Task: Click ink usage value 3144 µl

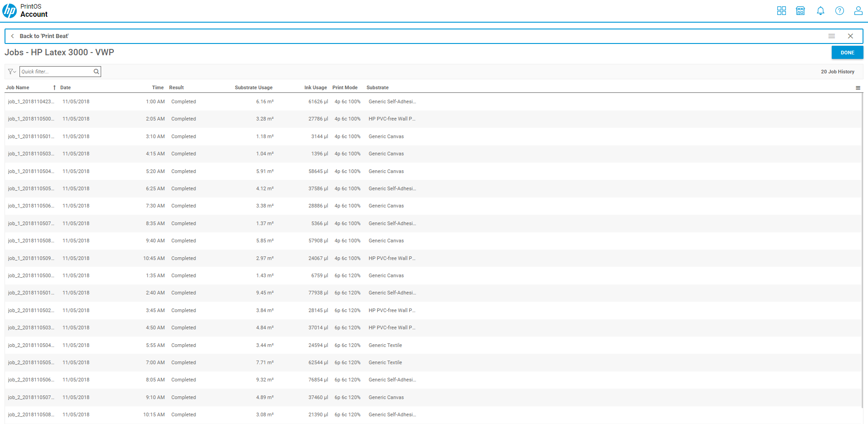Action: coord(320,137)
